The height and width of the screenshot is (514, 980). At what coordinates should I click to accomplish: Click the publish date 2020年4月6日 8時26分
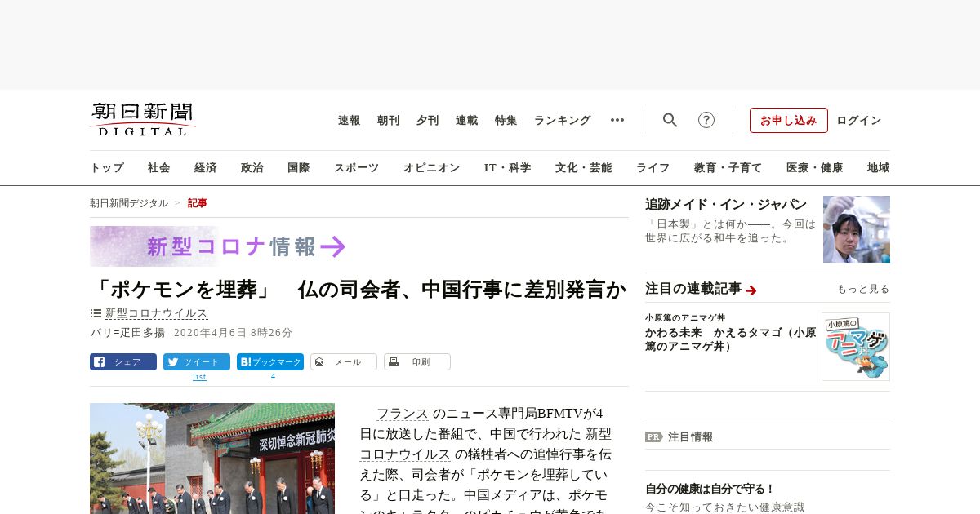[x=233, y=333]
